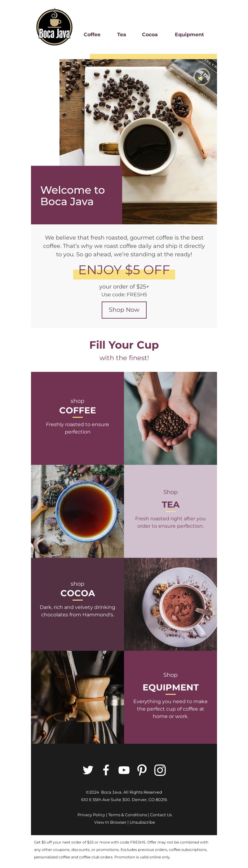Click the hot cocoa cup photo
248x868 pixels.
170,604
